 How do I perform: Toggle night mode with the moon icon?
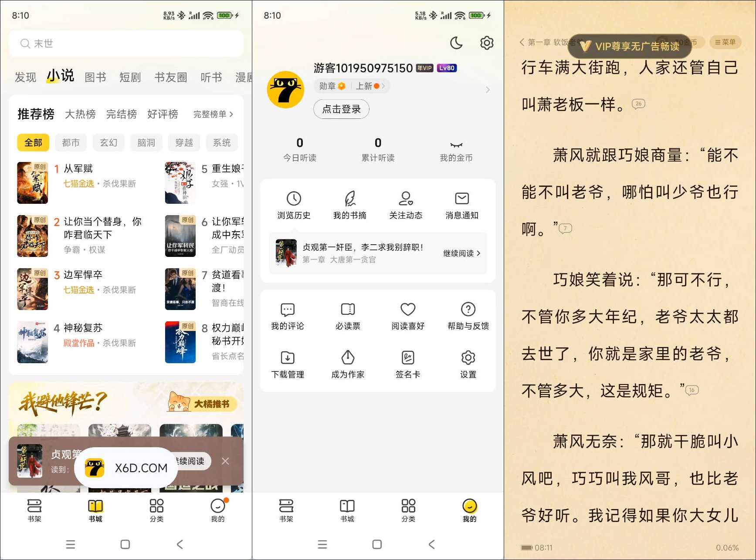[x=456, y=43]
